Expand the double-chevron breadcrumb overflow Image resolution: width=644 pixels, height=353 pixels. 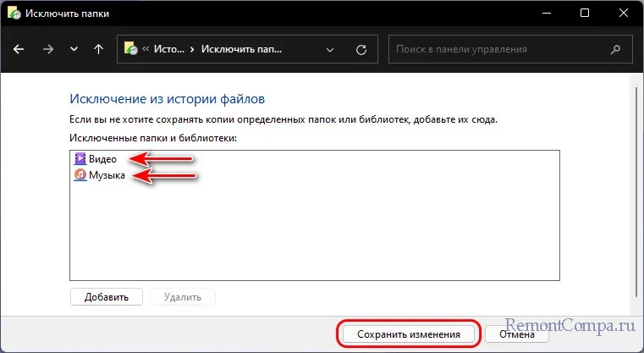click(146, 49)
